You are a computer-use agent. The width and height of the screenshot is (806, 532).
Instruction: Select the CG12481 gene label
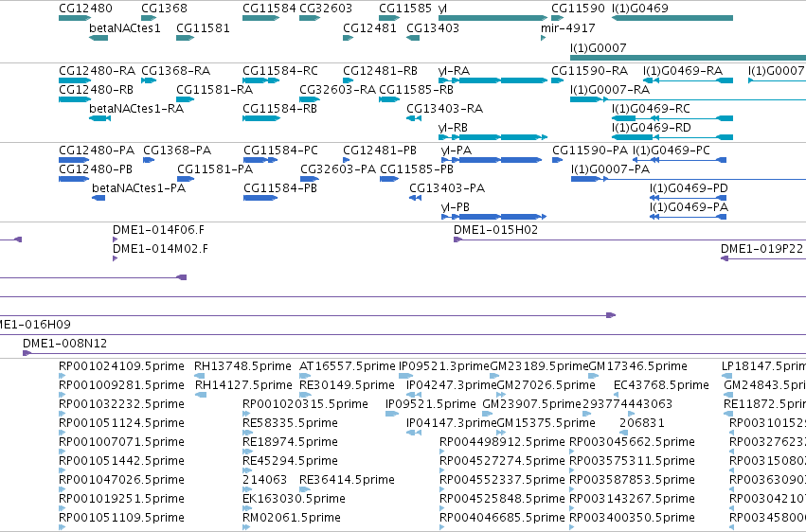pos(369,27)
